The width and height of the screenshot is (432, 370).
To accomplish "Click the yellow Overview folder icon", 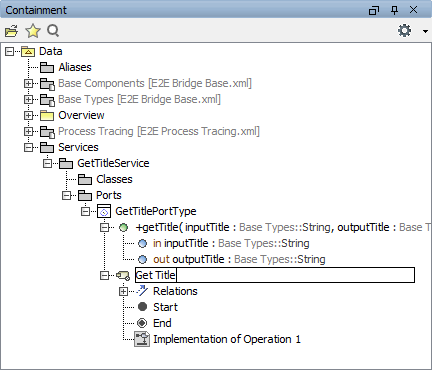I will coord(47,116).
